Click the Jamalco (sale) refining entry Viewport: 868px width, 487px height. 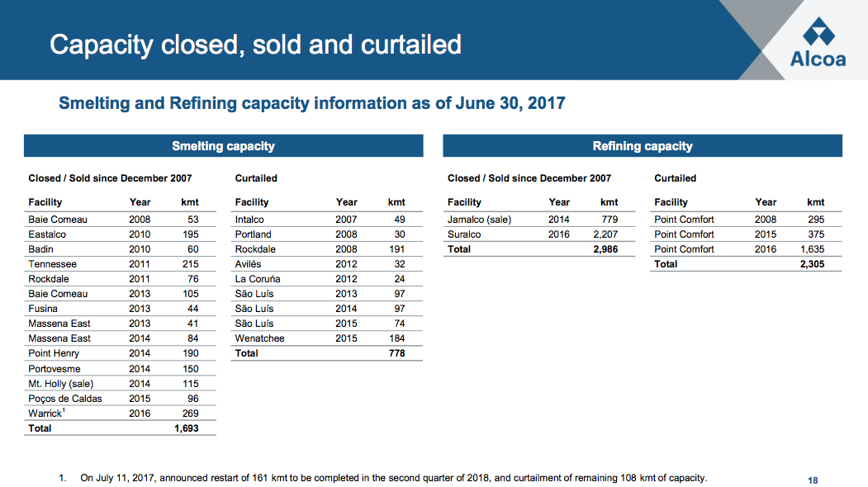coord(479,220)
